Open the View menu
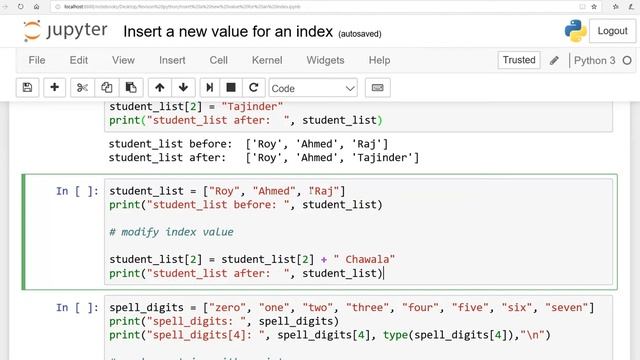 coord(123,60)
